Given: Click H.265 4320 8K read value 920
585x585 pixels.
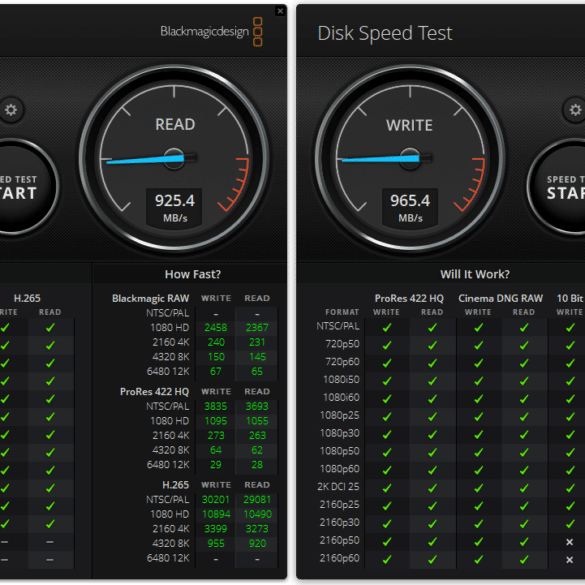Looking at the screenshot, I should pos(257,543).
